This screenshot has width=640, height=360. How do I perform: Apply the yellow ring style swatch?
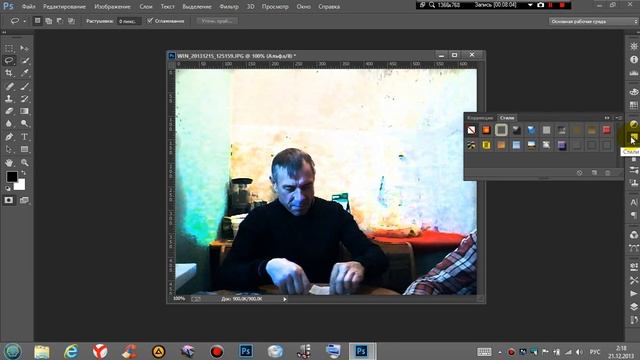(486, 145)
